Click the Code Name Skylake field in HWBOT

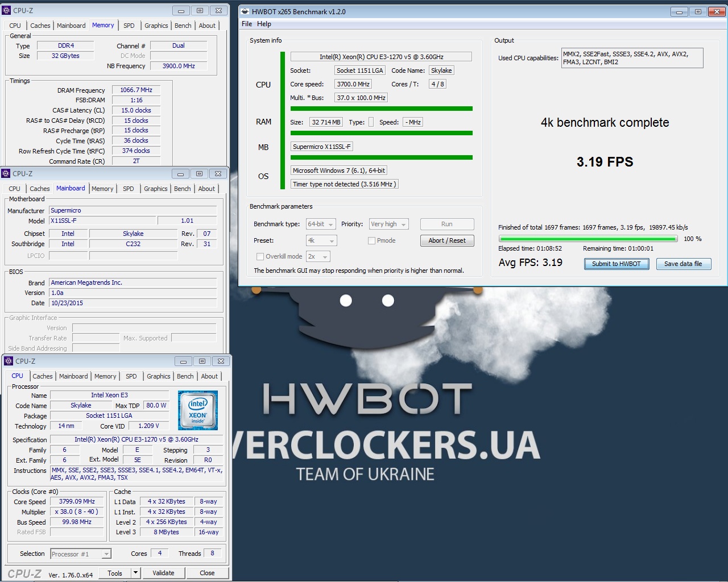(x=441, y=70)
